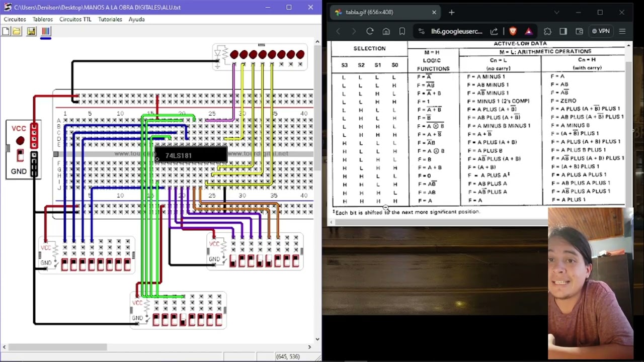Click the rightmost LED in the LED bar
Screen dimensions: 644x362
point(300,54)
